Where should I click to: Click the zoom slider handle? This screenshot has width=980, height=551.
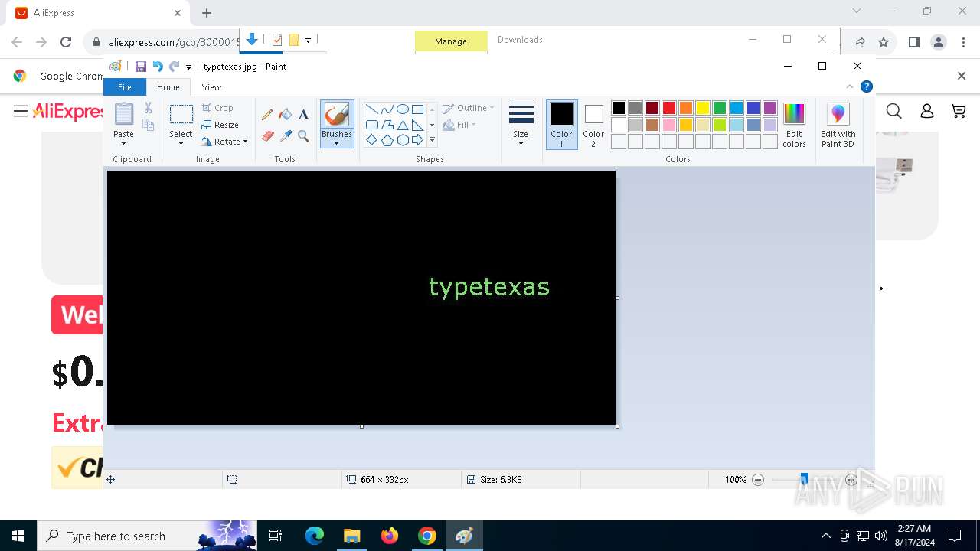(804, 479)
